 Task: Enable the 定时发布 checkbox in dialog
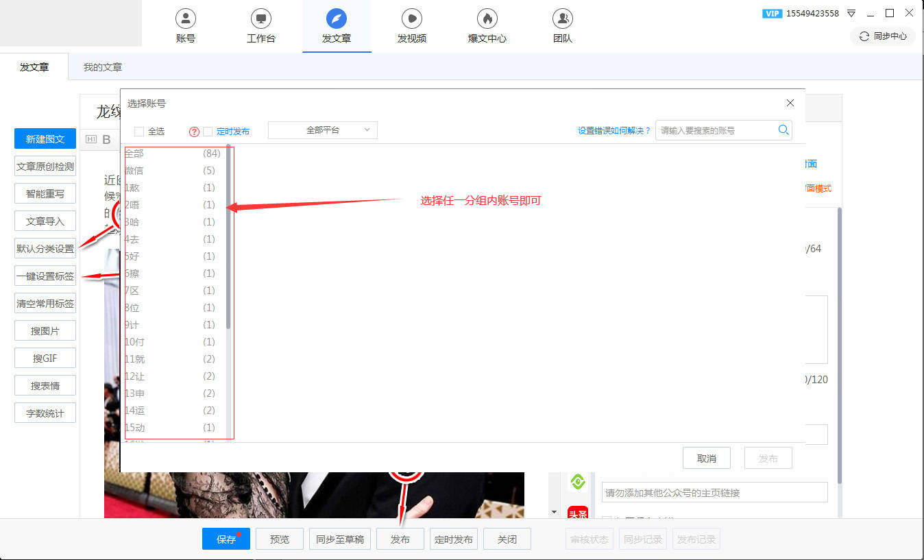(208, 132)
